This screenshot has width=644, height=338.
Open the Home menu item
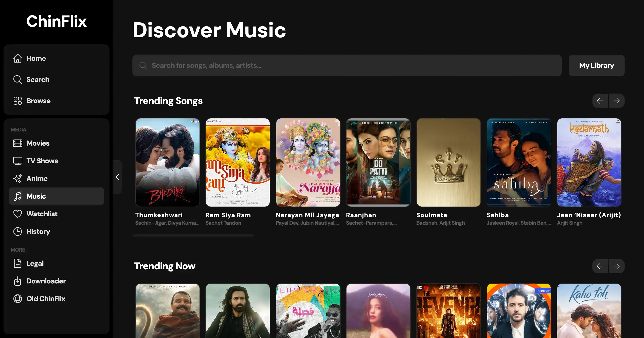click(56, 58)
